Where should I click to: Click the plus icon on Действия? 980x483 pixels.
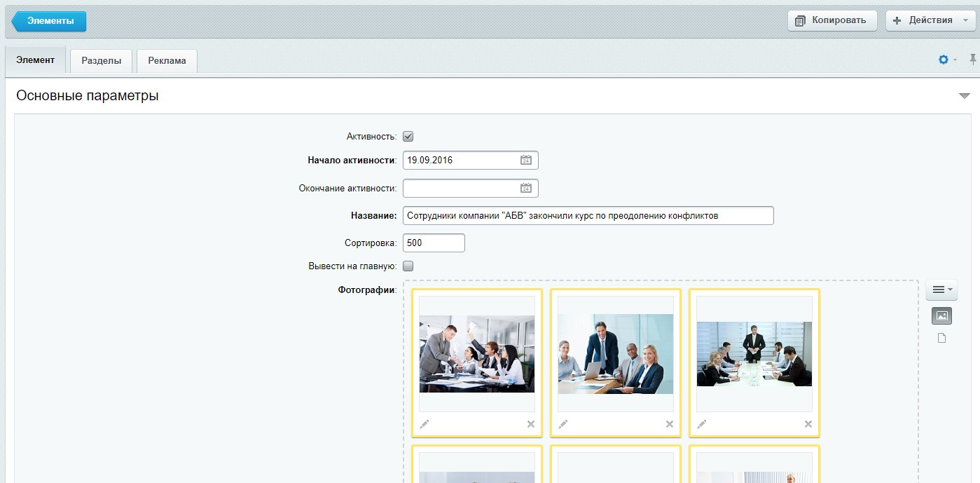897,20
